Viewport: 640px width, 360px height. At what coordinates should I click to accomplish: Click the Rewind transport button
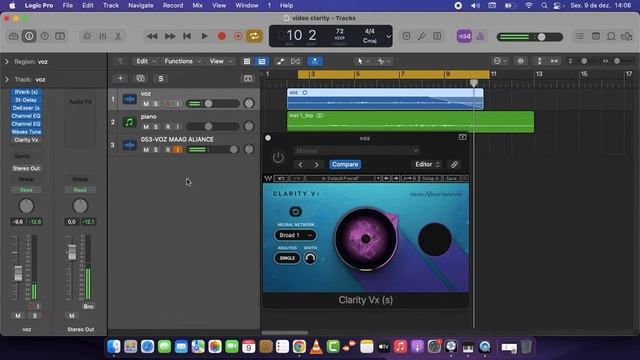[x=152, y=36]
